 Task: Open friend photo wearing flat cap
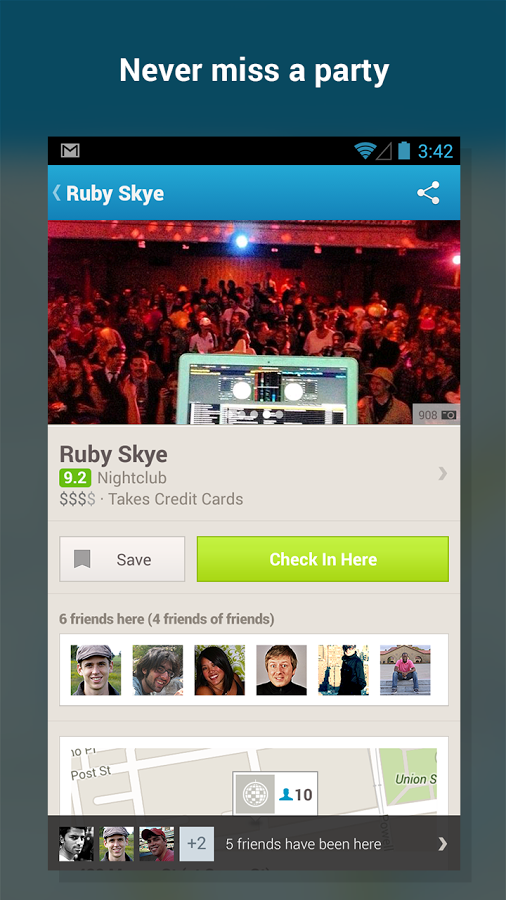(x=96, y=670)
